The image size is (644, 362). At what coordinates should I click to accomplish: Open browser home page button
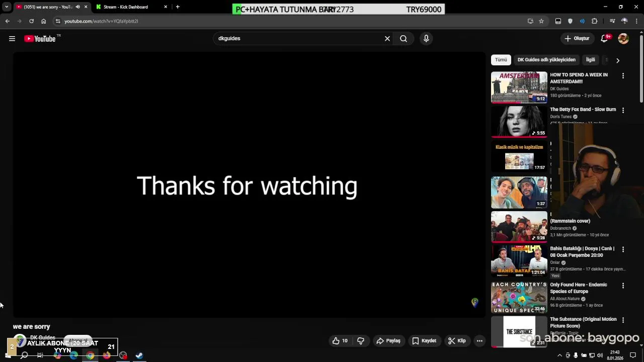click(44, 21)
